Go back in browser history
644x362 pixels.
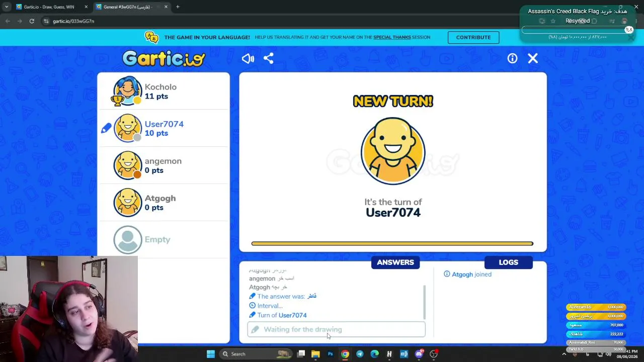pyautogui.click(x=8, y=21)
